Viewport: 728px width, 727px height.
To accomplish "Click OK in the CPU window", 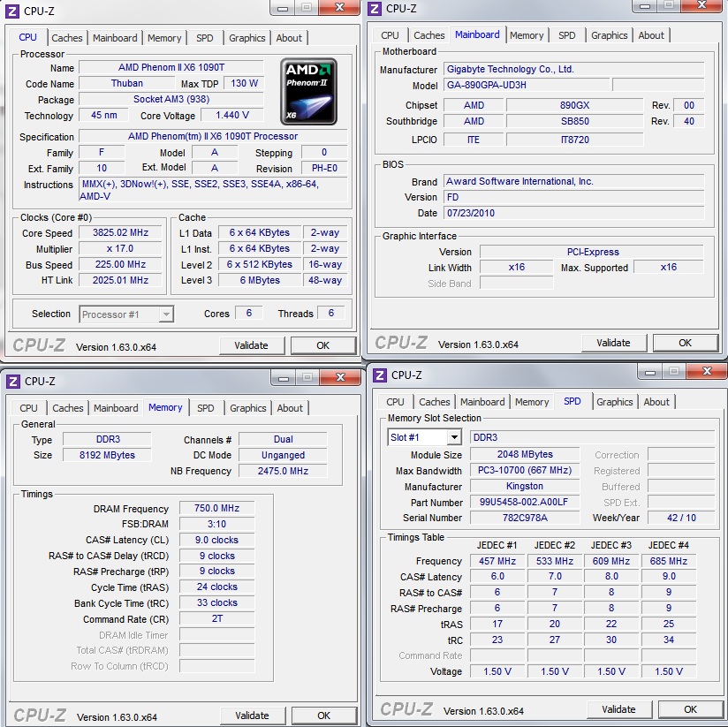I will pyautogui.click(x=323, y=345).
